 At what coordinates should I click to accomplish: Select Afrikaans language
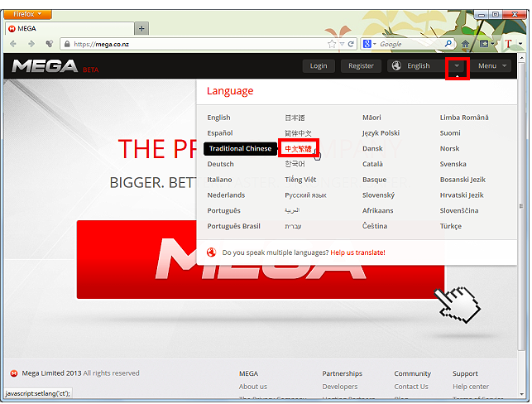(377, 210)
